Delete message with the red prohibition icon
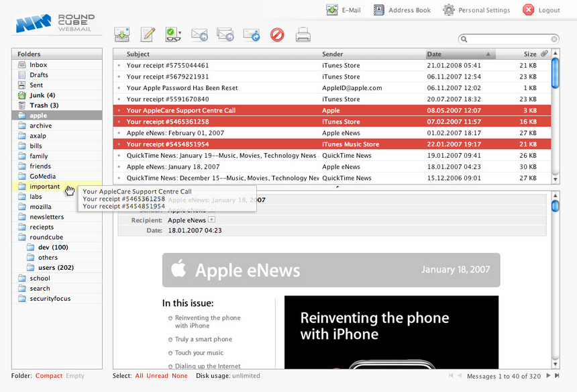This screenshot has width=577, height=392. [277, 34]
